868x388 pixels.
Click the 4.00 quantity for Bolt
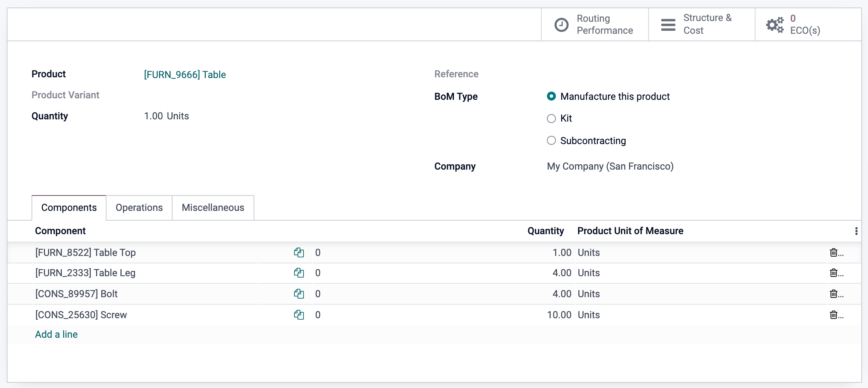click(562, 294)
